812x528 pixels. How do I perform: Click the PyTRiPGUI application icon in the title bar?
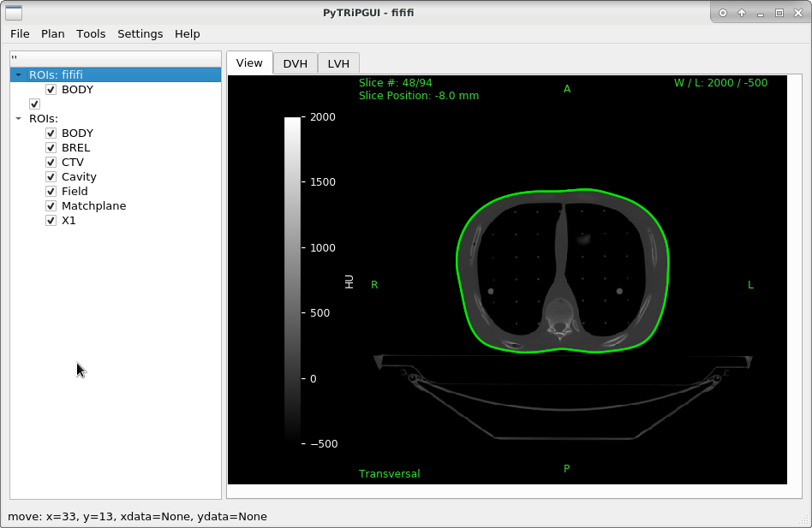coord(13,12)
